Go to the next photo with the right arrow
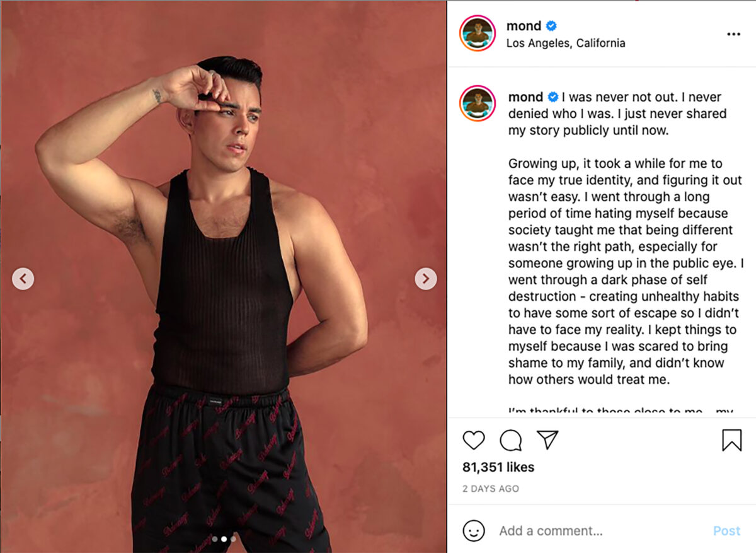The image size is (756, 553). pos(426,278)
